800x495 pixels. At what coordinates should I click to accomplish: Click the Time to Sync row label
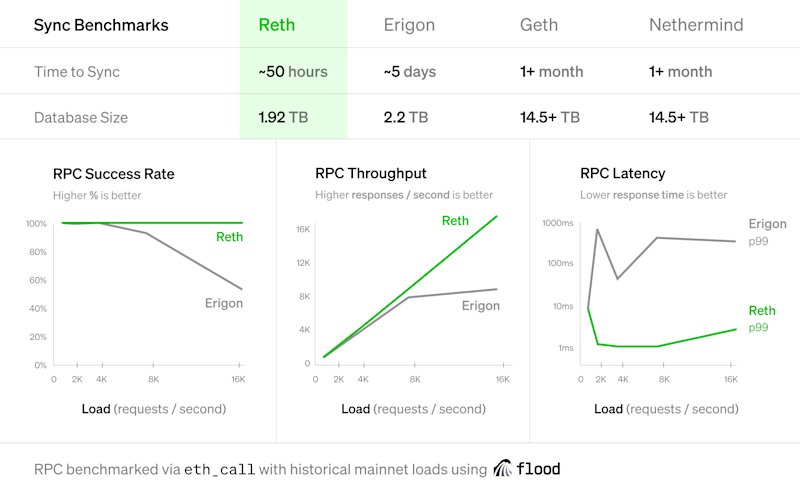[77, 72]
